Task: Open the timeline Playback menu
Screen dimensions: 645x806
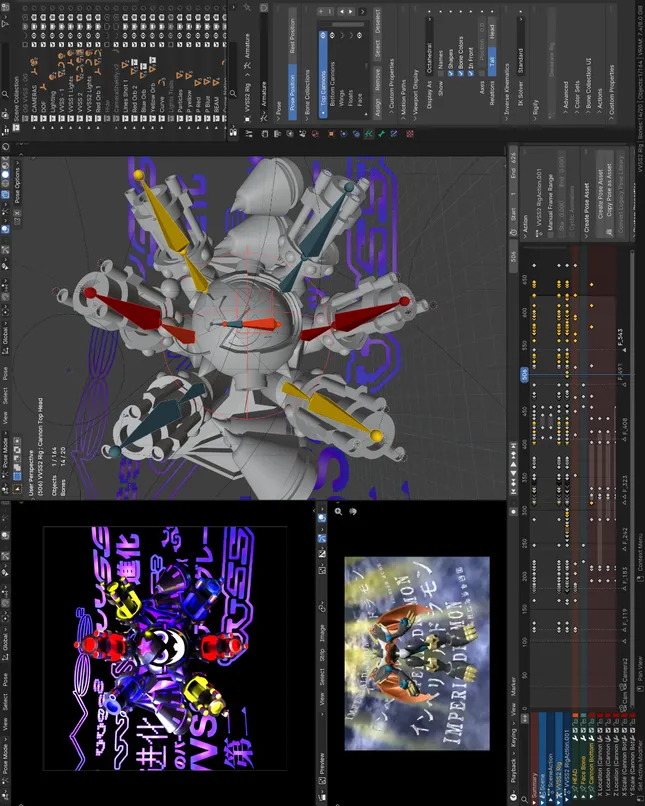Action: [513, 771]
